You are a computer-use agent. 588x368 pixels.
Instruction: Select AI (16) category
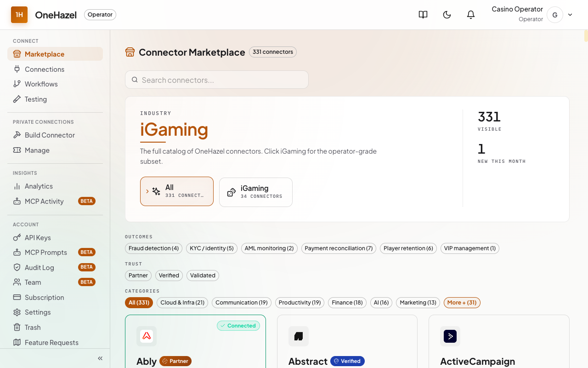(381, 303)
